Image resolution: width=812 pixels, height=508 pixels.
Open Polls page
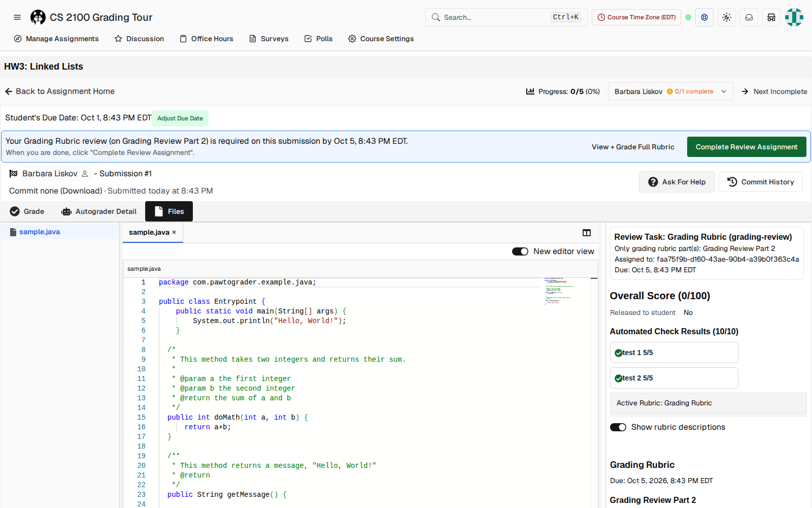[318, 39]
